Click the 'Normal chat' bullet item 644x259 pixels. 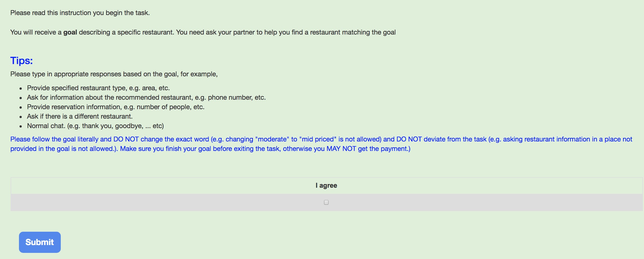(95, 126)
